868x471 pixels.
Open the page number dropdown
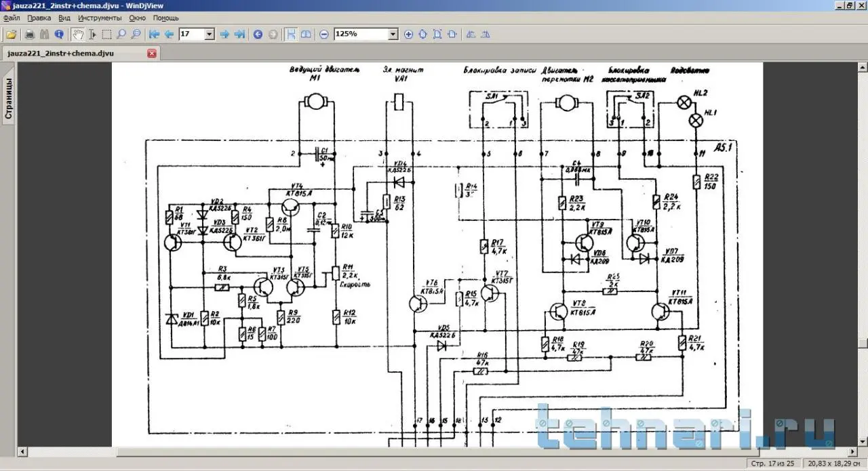point(209,34)
